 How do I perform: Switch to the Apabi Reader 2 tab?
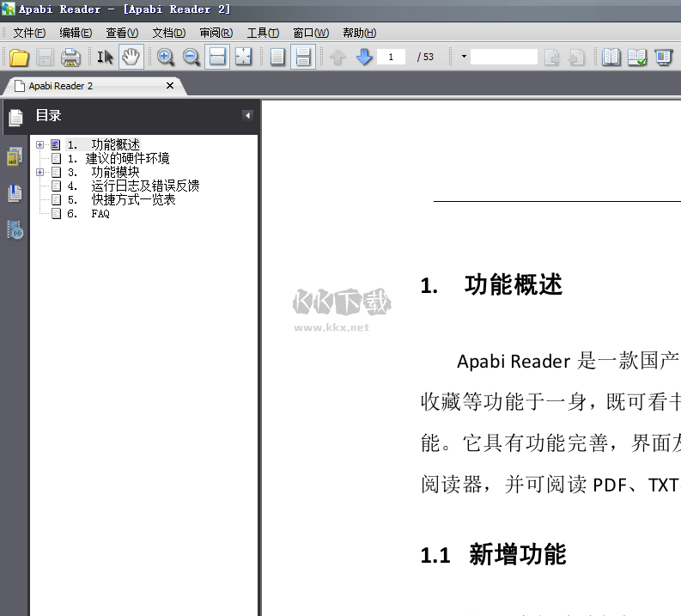click(60, 86)
